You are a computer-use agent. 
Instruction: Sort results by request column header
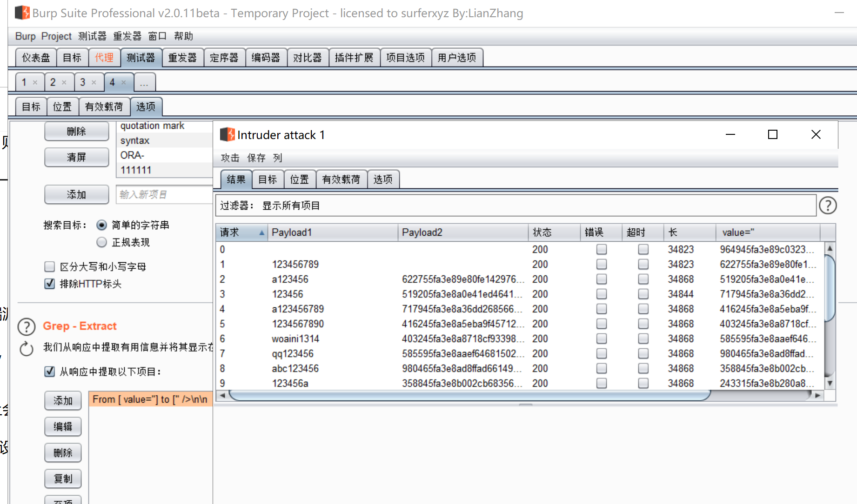pos(242,232)
